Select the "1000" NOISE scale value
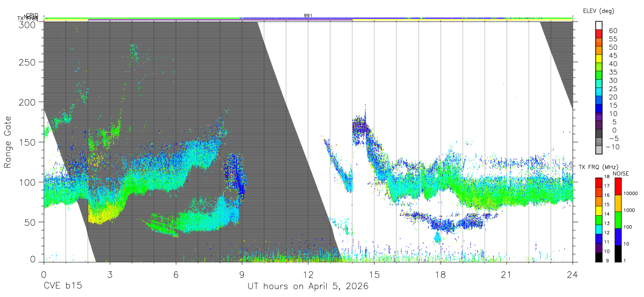644x297 pixels. pyautogui.click(x=629, y=211)
